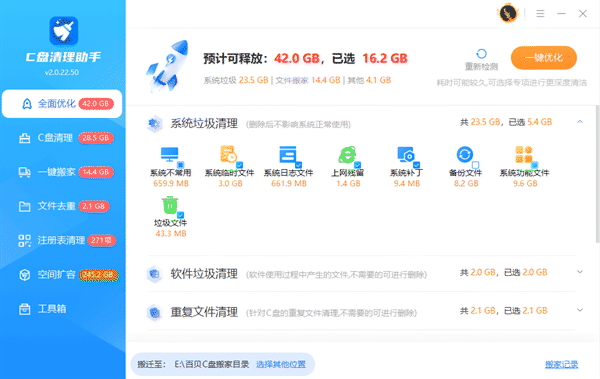Image resolution: width=600 pixels, height=379 pixels.
Task: Click the 一键优化 orange button
Action: click(x=544, y=58)
